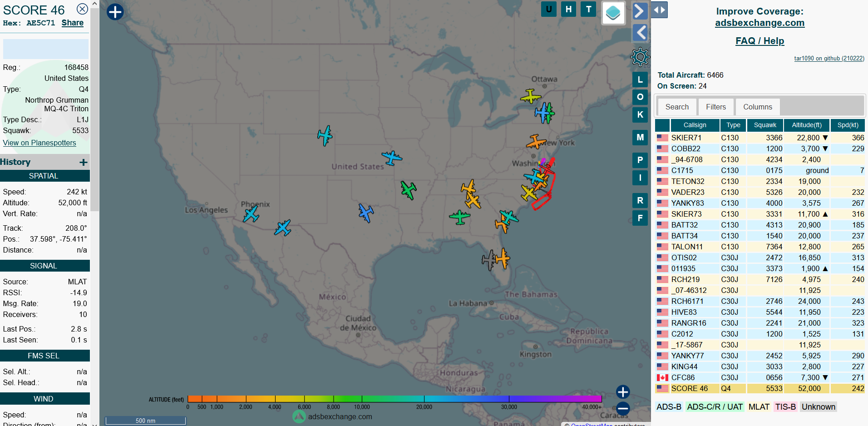
Task: Click the left panel scrollbar
Action: tap(94, 109)
